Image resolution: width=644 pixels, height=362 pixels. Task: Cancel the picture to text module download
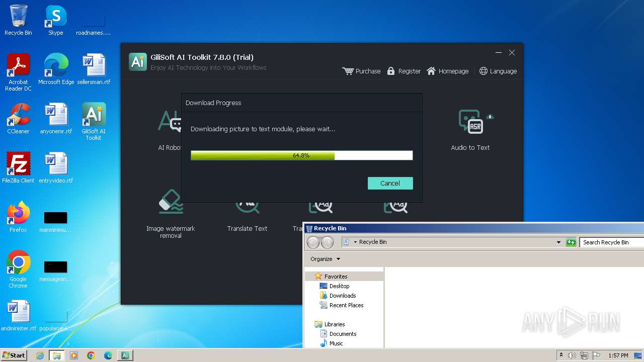(390, 183)
